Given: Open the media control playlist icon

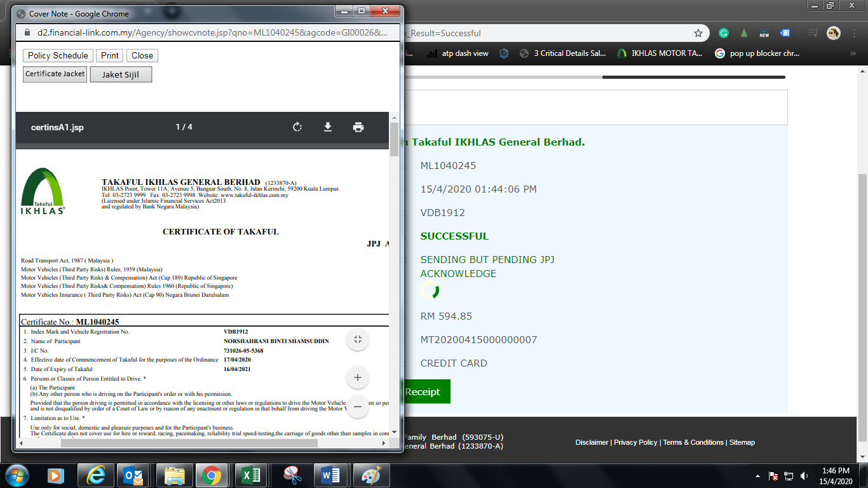Looking at the screenshot, I should pyautogui.click(x=812, y=33).
